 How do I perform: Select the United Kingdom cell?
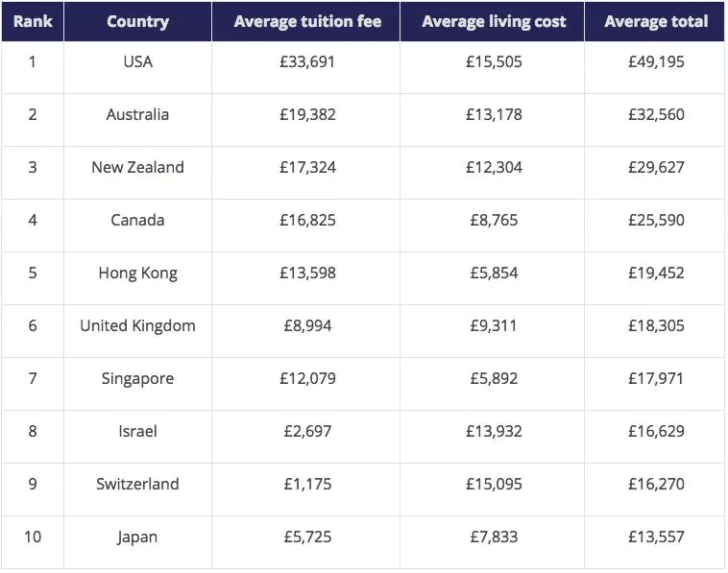[137, 326]
